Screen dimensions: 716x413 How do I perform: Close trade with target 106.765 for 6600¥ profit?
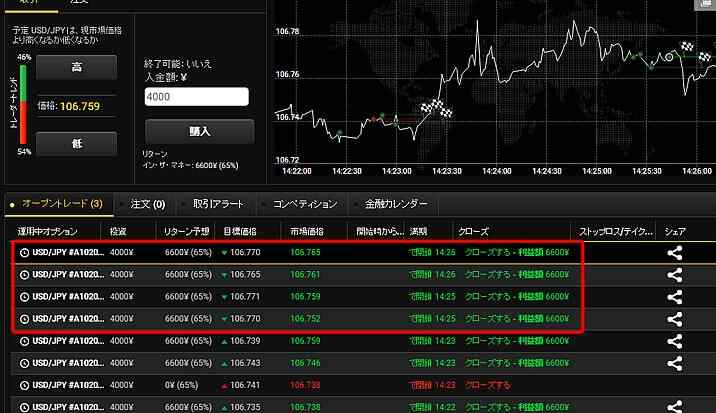516,275
